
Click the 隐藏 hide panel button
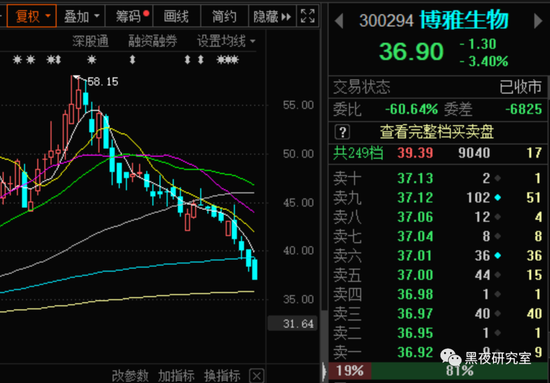[272, 16]
